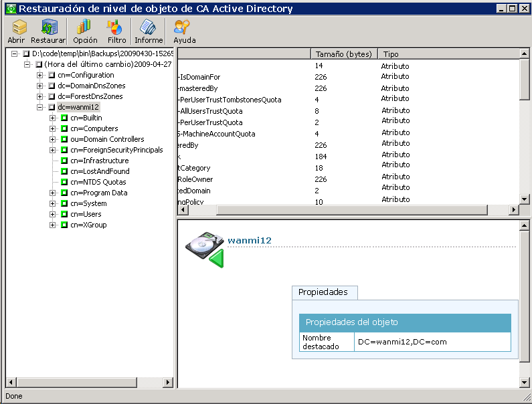The height and width of the screenshot is (404, 532).
Task: Expand the cn=Computers tree node
Action: click(53, 128)
